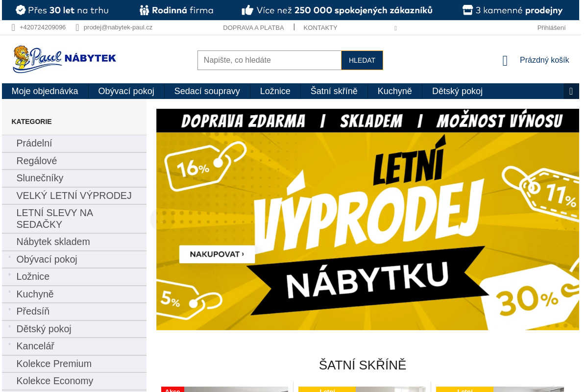Click '3 kamenné prodejny' header text
Viewport: 588px width, 392px height.
[519, 10]
